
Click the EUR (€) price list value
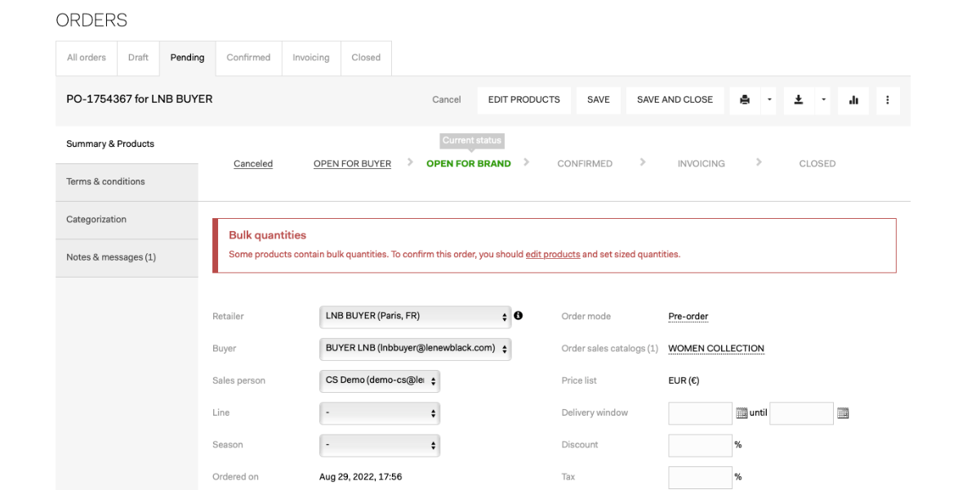[684, 381]
